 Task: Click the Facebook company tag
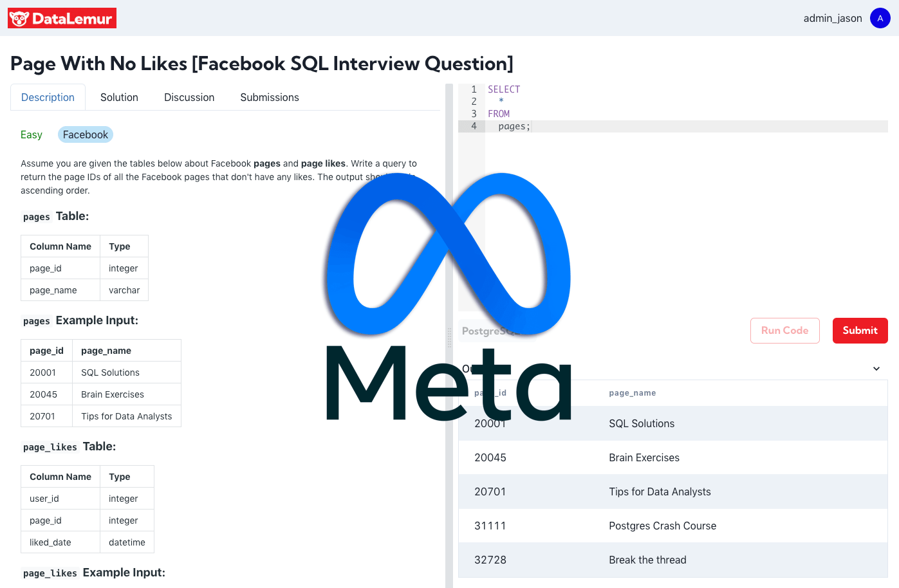click(x=86, y=134)
